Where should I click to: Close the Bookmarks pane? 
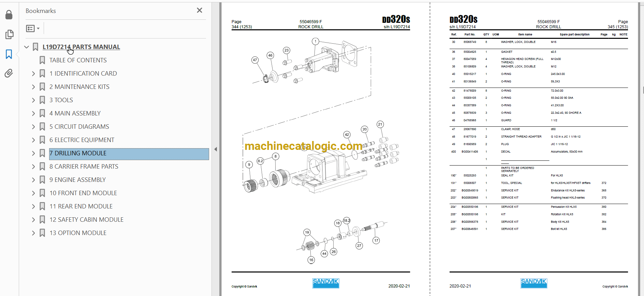point(200,11)
